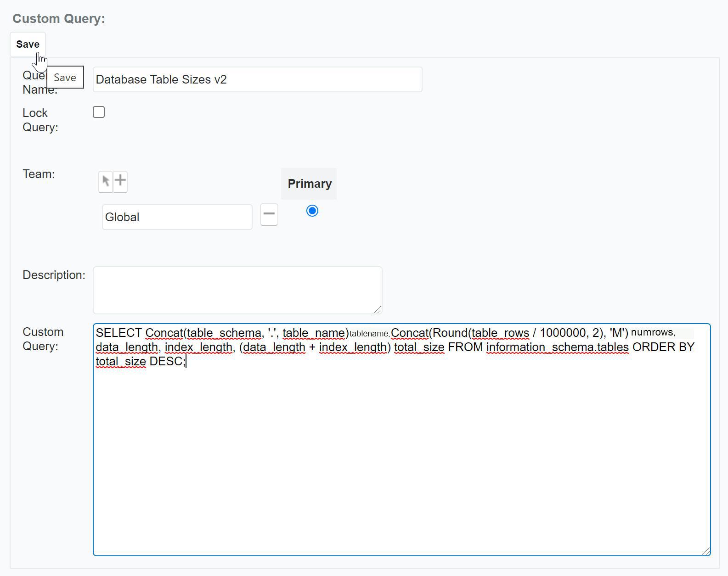The height and width of the screenshot is (576, 728).
Task: Place cursor on ORDER BY in query
Action: pyautogui.click(x=663, y=347)
